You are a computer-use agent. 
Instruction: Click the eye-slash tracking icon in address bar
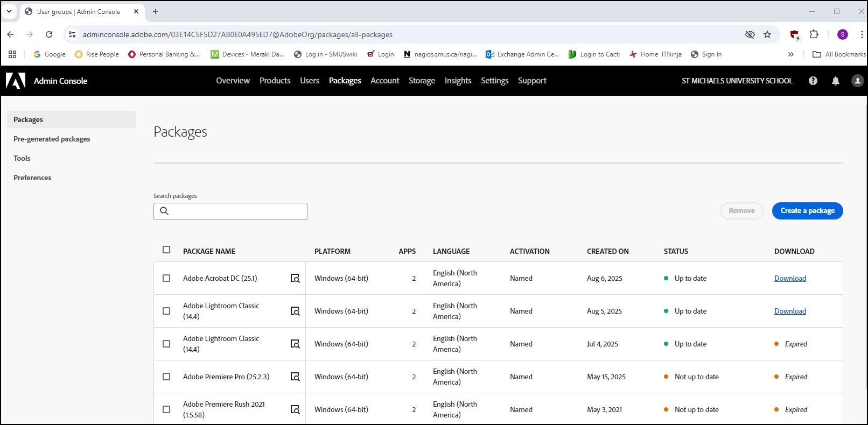tap(750, 34)
